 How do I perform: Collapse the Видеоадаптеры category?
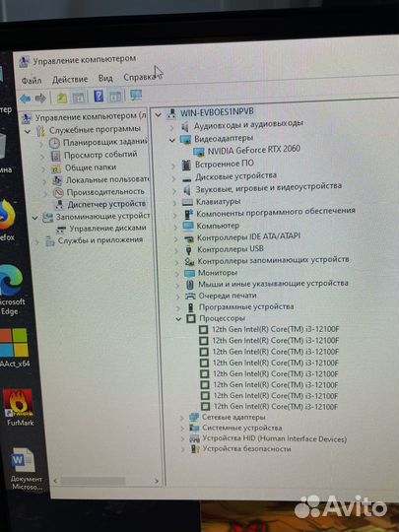point(172,140)
